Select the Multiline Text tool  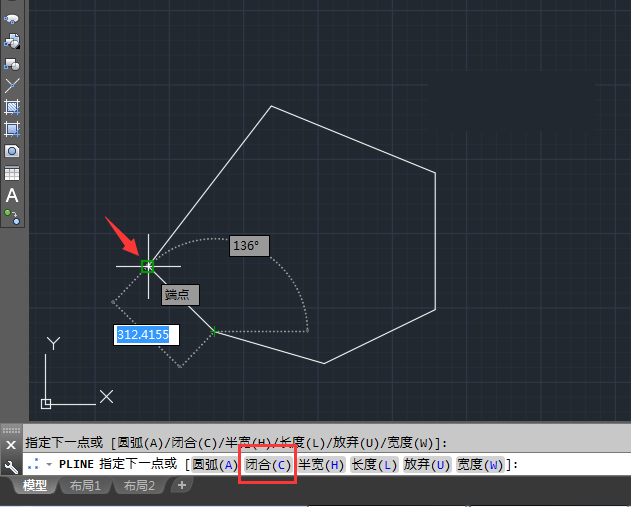pos(12,196)
